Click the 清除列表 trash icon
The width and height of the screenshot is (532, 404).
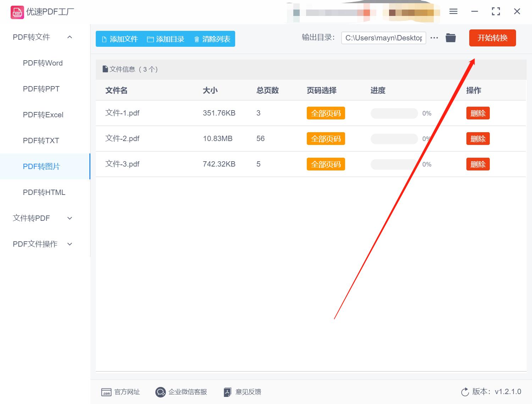pyautogui.click(x=197, y=39)
